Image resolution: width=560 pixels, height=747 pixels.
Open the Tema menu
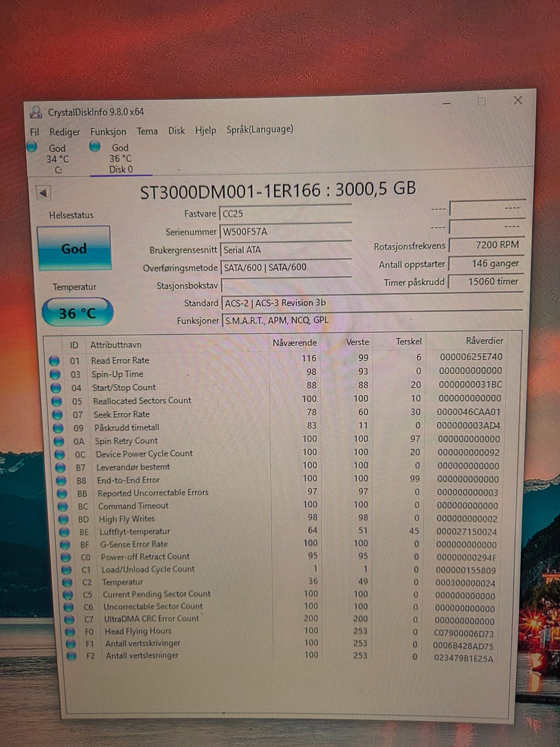click(x=147, y=131)
